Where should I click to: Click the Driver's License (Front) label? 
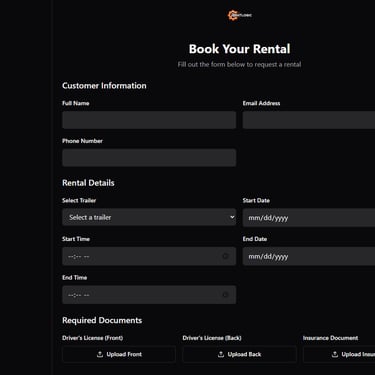point(93,338)
